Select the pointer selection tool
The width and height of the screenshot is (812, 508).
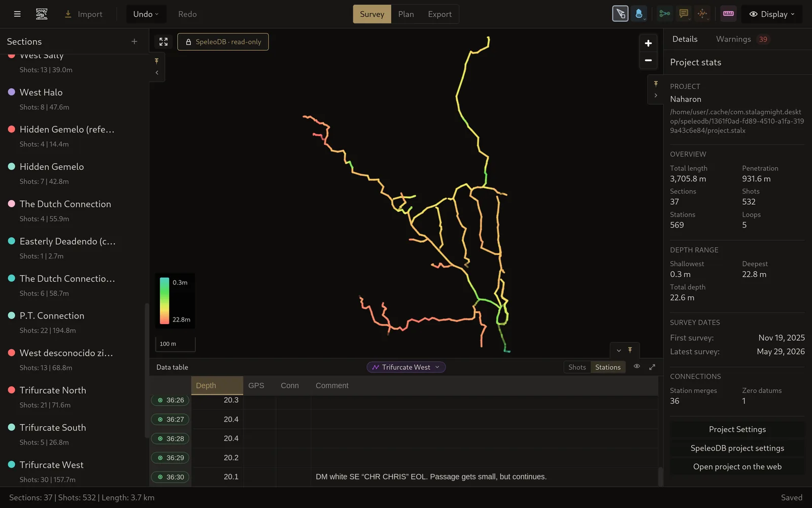point(620,14)
